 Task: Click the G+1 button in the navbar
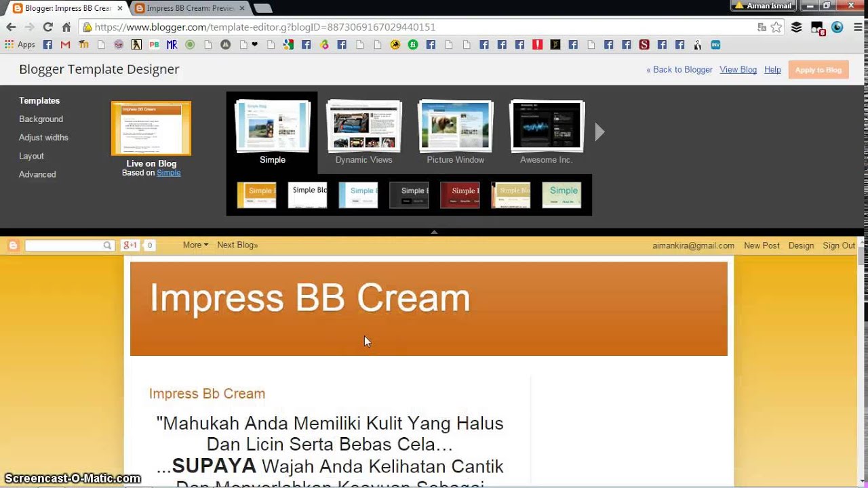click(130, 245)
